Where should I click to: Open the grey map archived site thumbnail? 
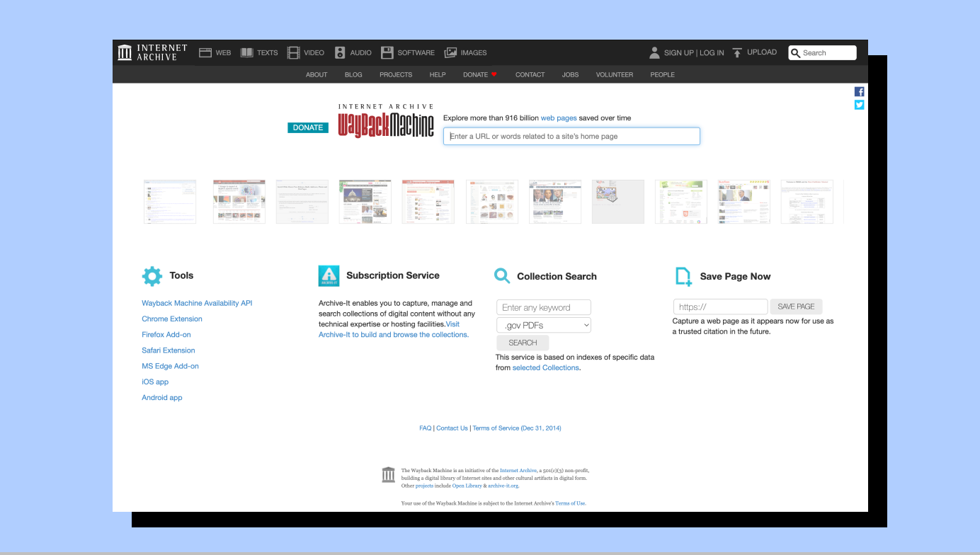tap(618, 202)
